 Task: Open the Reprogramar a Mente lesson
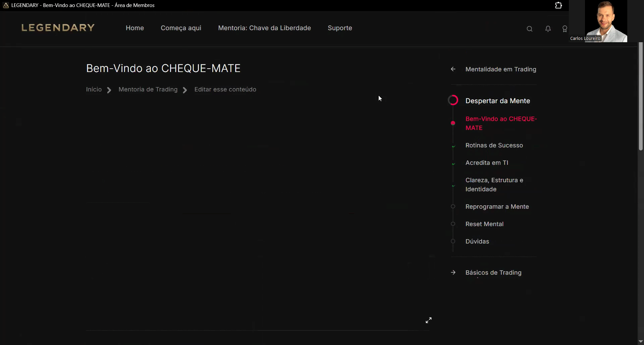(x=497, y=207)
